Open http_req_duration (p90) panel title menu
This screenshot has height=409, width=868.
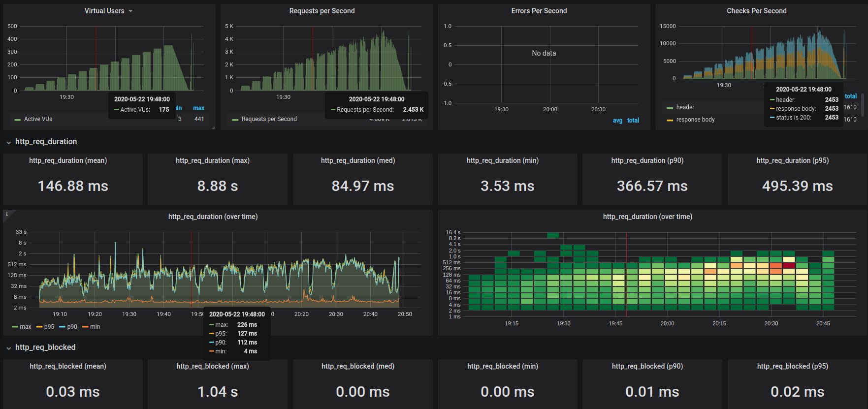click(x=647, y=160)
